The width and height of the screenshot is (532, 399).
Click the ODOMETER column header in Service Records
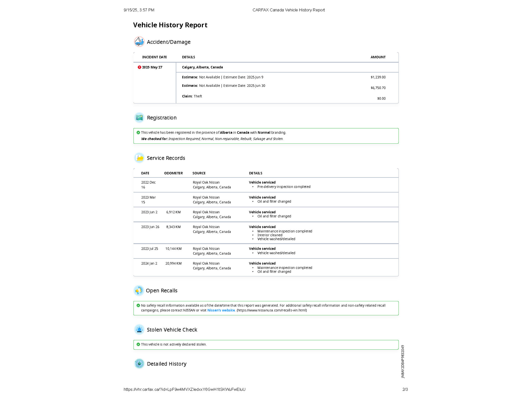[173, 173]
